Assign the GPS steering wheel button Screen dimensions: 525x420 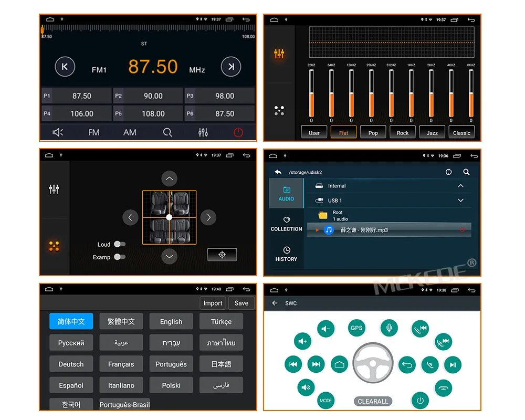[x=356, y=328]
